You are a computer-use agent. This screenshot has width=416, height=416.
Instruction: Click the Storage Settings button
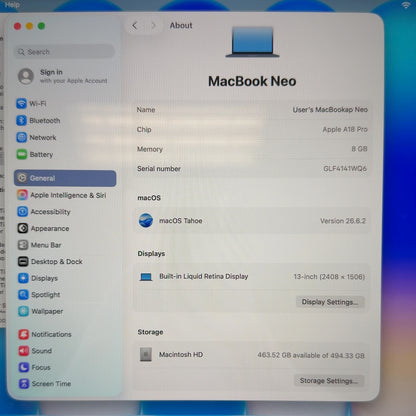329,381
